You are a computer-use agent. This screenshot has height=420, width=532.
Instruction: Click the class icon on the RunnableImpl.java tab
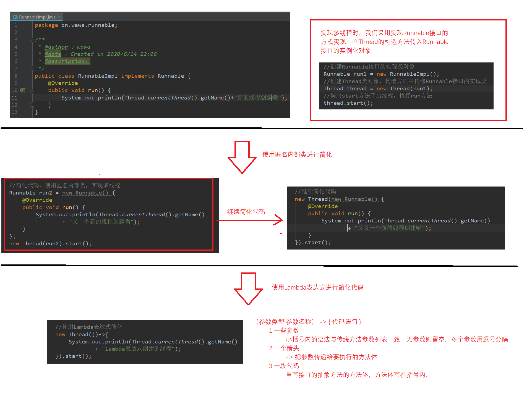[15, 17]
